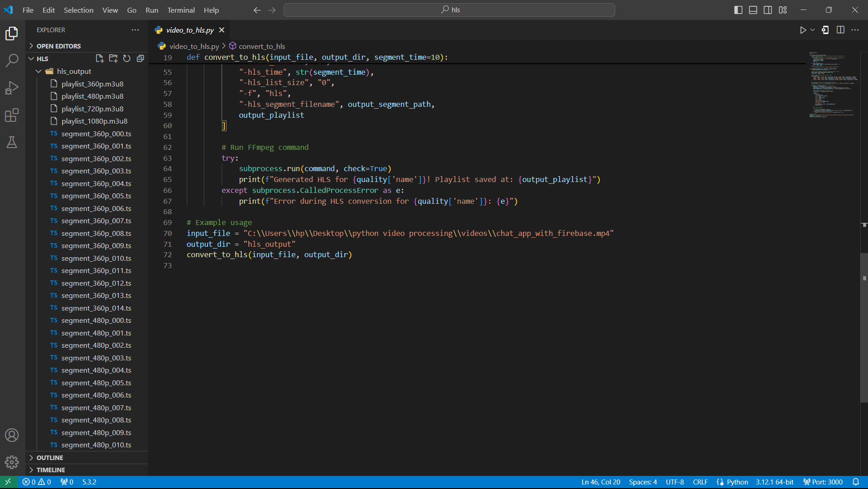Open the Search view in activity bar
The height and width of the screenshot is (489, 868).
click(12, 60)
